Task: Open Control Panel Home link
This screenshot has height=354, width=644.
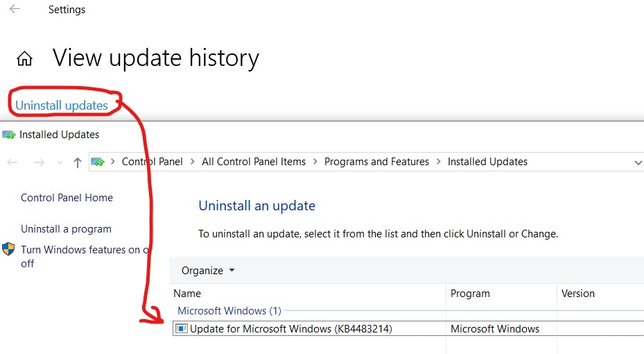Action: pos(67,198)
